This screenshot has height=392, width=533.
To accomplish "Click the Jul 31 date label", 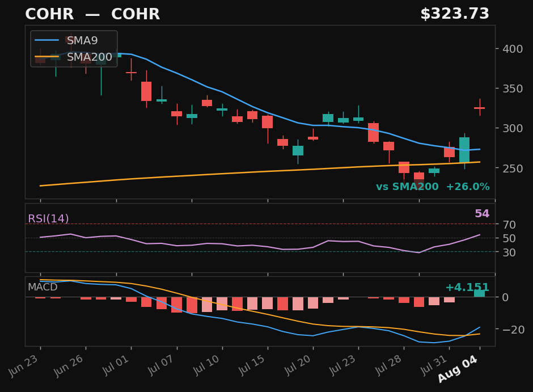I will [434, 365].
